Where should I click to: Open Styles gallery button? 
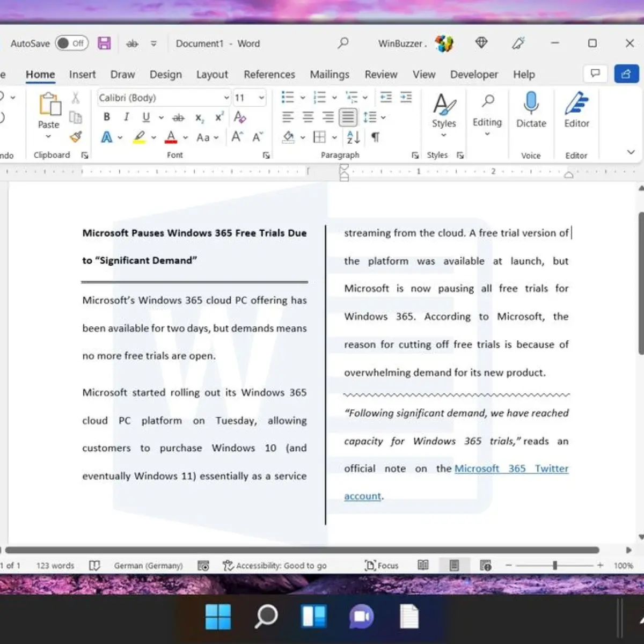[x=444, y=114]
